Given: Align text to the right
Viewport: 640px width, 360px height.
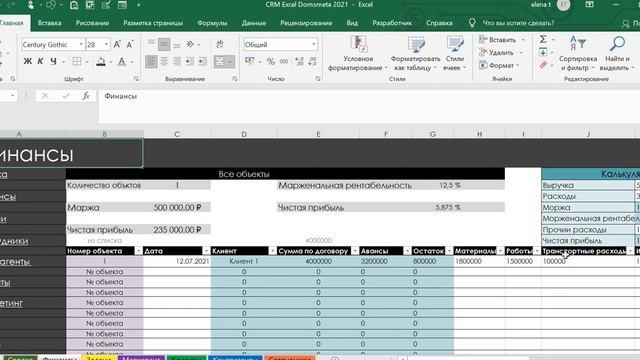Looking at the screenshot, I should tap(177, 62).
